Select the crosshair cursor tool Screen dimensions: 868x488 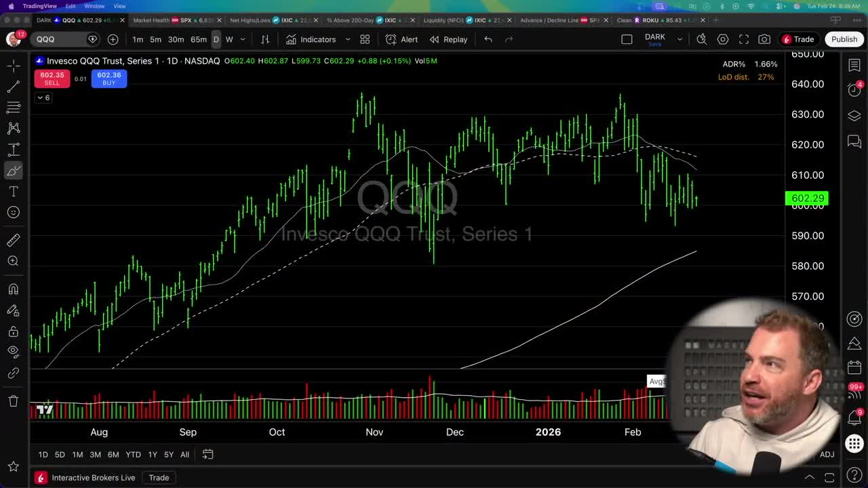click(13, 66)
